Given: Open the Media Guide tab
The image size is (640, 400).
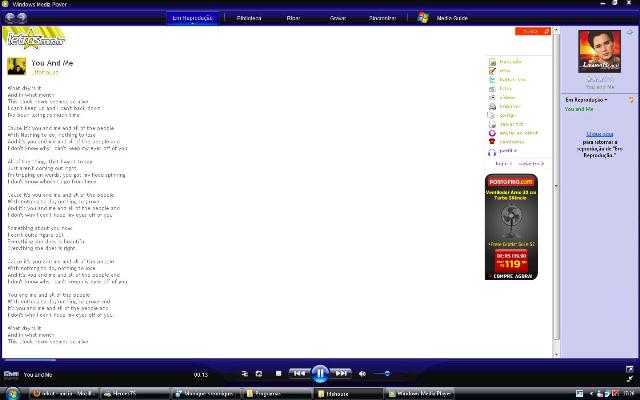Looking at the screenshot, I should (x=452, y=18).
